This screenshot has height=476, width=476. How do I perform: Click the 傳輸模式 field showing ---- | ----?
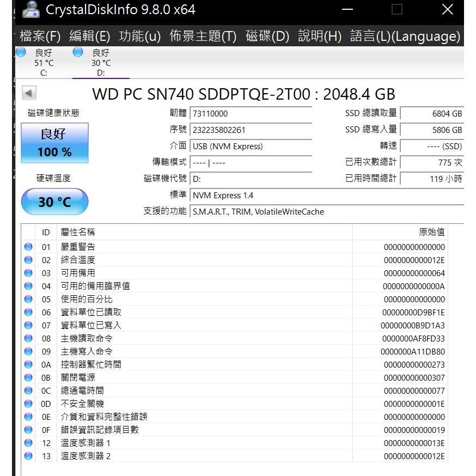[x=251, y=163]
